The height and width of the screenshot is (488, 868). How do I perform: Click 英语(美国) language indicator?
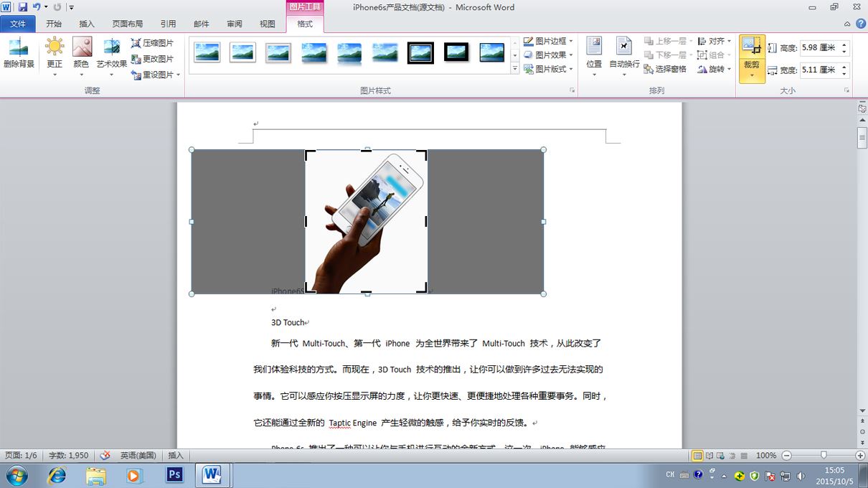[138, 456]
